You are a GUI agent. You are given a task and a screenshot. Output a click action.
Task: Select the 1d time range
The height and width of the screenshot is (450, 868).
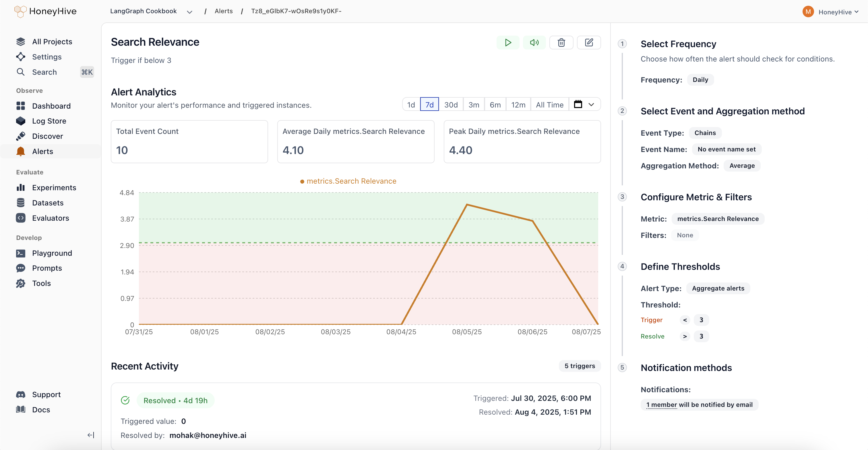411,105
